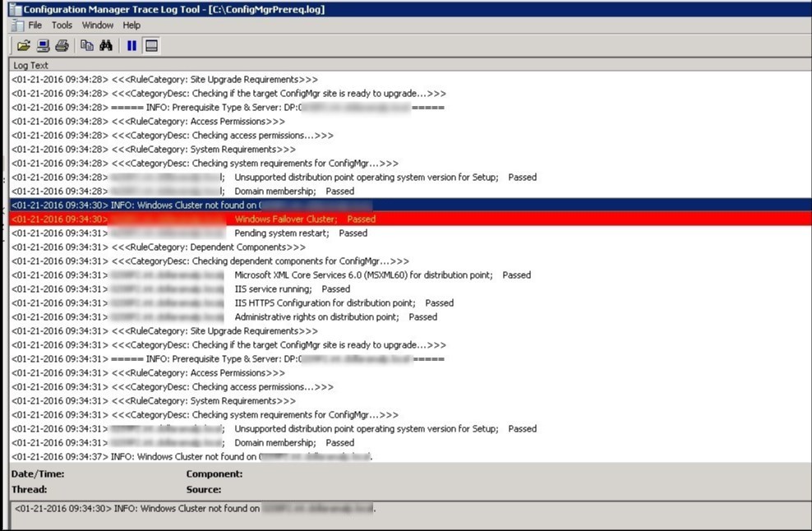Select 09:34:31 'Checking access permissions' row
The width and height of the screenshot is (812, 531).
pyautogui.click(x=410, y=387)
